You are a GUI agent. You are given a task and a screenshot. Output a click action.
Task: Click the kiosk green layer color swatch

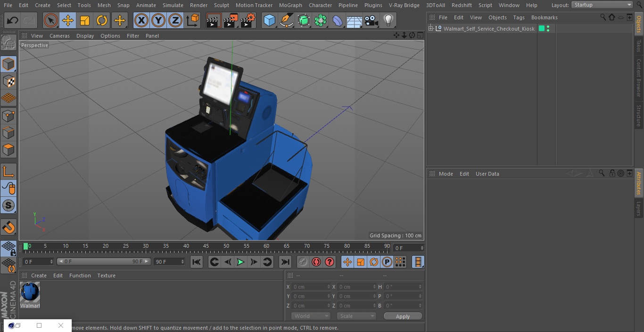542,29
